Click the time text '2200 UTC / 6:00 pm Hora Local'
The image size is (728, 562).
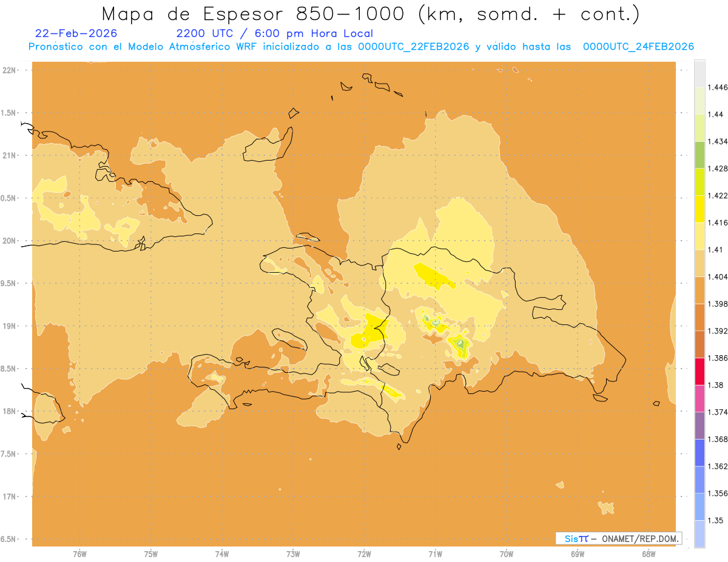point(274,33)
